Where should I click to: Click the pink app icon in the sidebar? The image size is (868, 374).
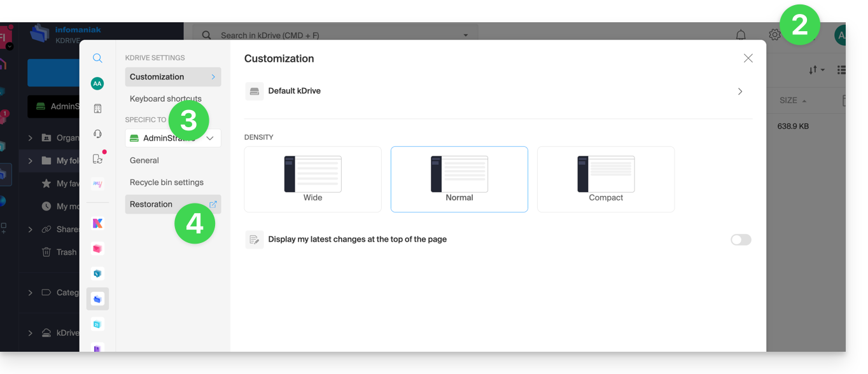point(97,249)
